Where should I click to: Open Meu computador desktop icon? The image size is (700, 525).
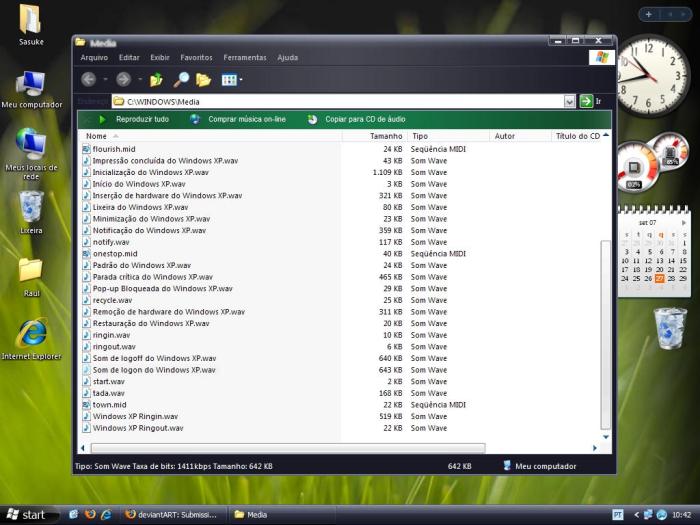(x=32, y=89)
